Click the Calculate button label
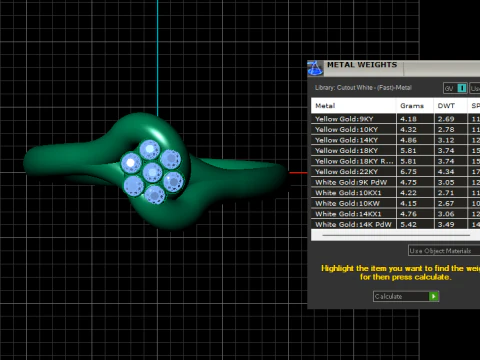 388,296
